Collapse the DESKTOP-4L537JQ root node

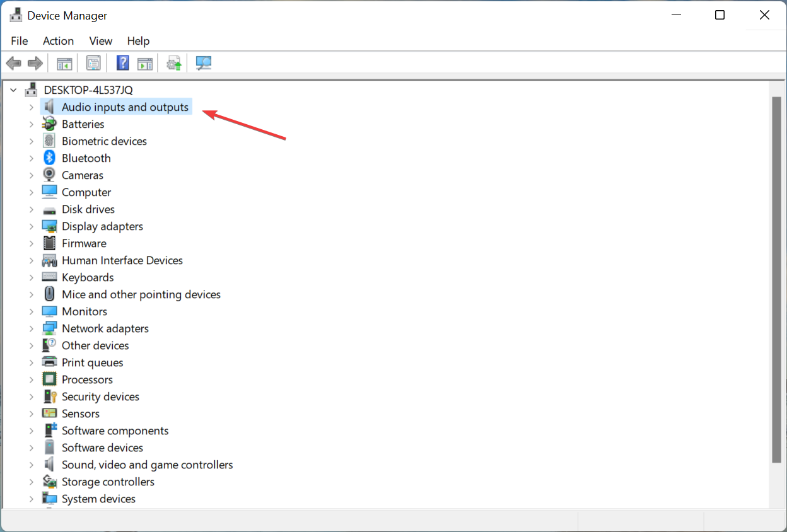pos(13,90)
